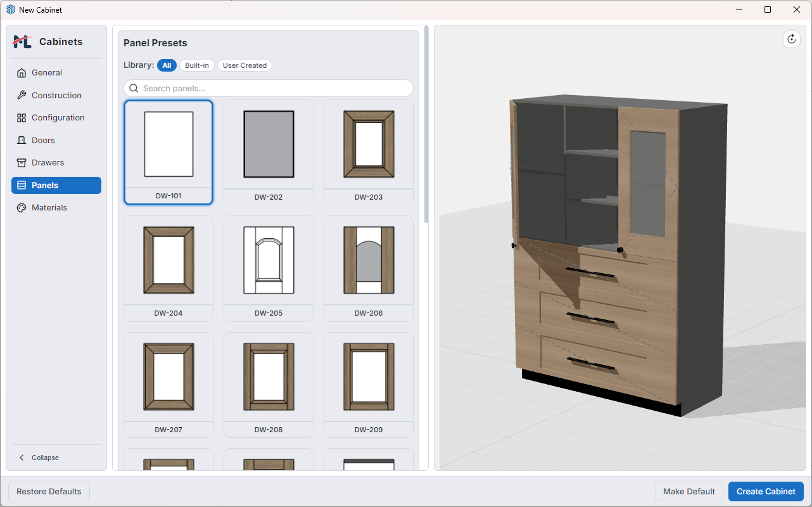This screenshot has height=507, width=812.
Task: Click the Drawers box icon
Action: tap(22, 163)
